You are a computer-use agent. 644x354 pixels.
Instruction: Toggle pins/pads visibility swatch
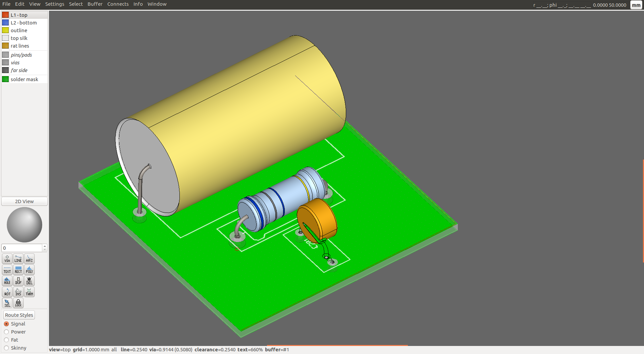pyautogui.click(x=5, y=55)
